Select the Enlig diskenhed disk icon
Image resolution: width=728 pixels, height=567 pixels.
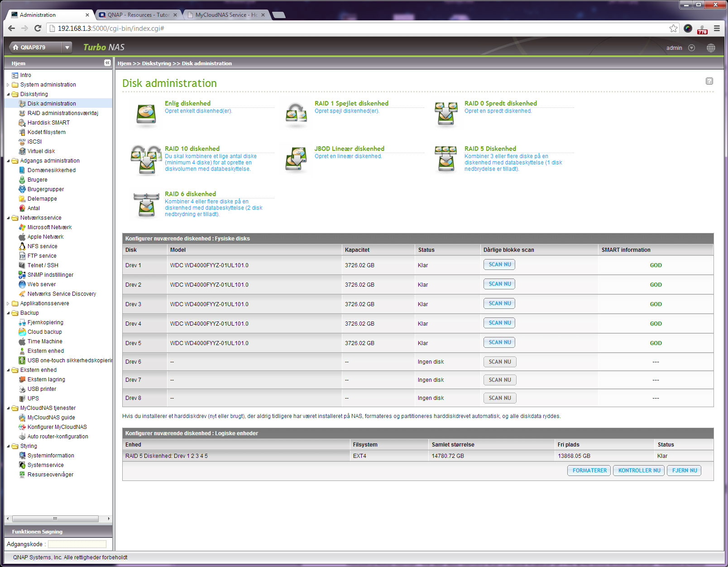(x=146, y=114)
